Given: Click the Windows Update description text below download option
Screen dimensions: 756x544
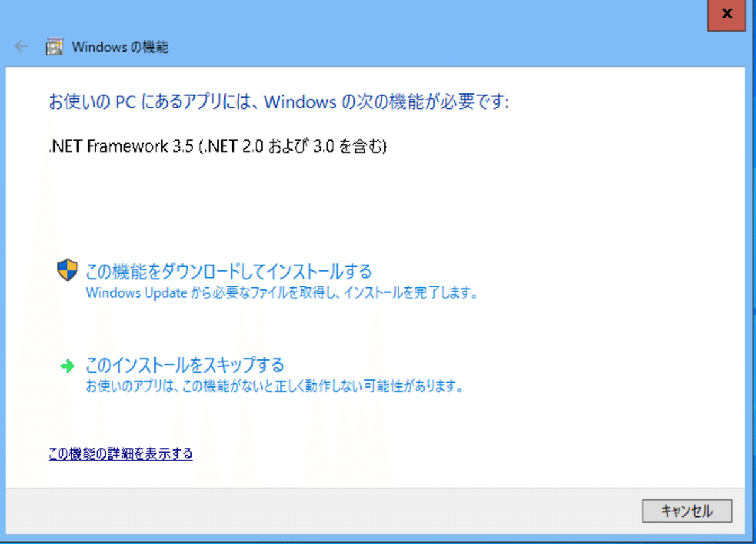Looking at the screenshot, I should pos(280,292).
